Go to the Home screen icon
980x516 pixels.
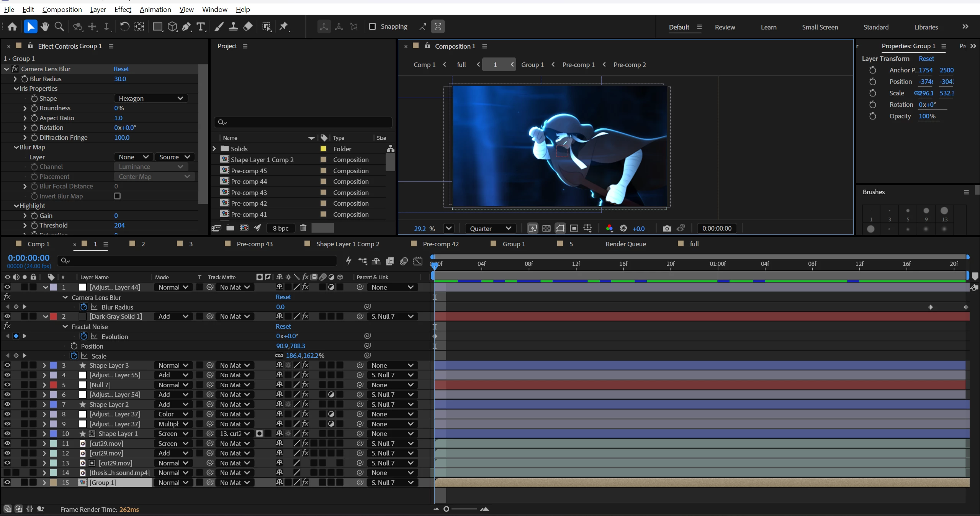point(12,26)
